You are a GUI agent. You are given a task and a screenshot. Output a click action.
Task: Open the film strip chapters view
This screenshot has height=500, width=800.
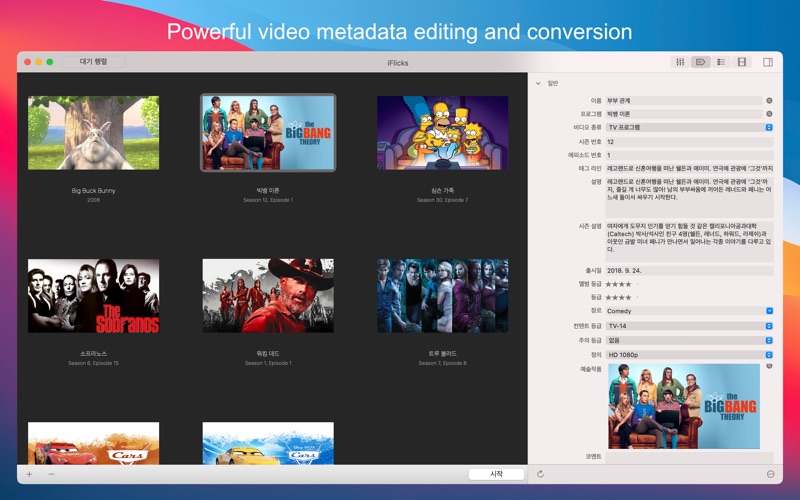pyautogui.click(x=741, y=62)
